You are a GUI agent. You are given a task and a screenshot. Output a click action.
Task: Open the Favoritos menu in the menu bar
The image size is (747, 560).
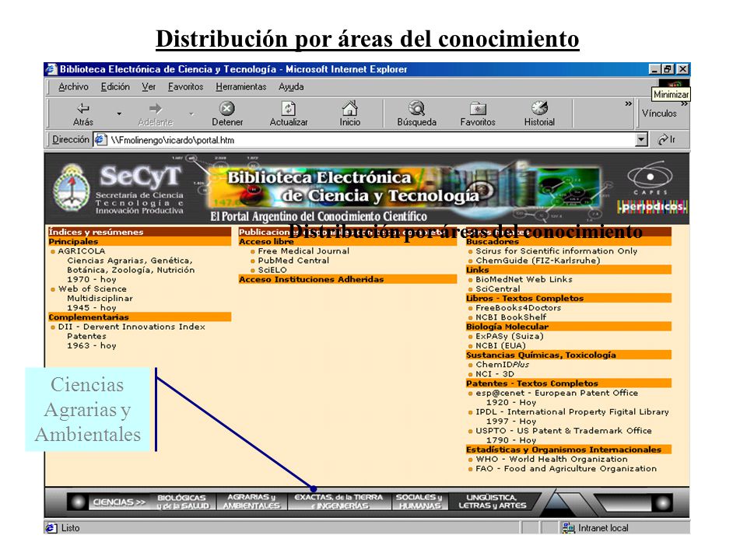(185, 86)
